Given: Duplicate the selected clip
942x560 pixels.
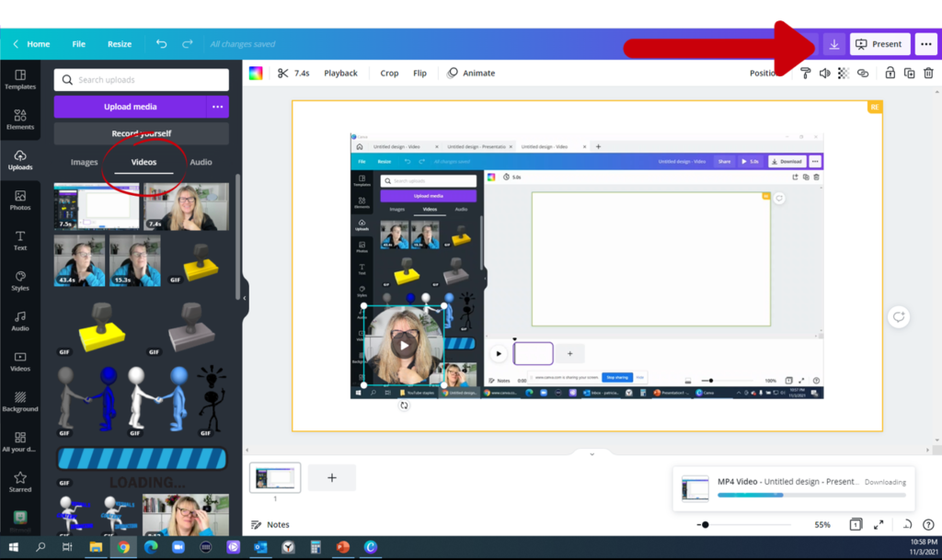Looking at the screenshot, I should tap(909, 73).
